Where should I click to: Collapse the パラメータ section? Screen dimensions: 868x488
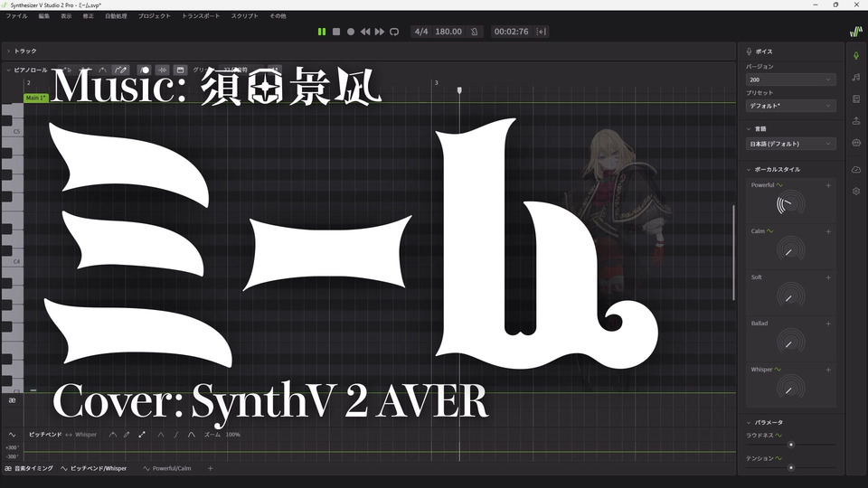(x=749, y=422)
